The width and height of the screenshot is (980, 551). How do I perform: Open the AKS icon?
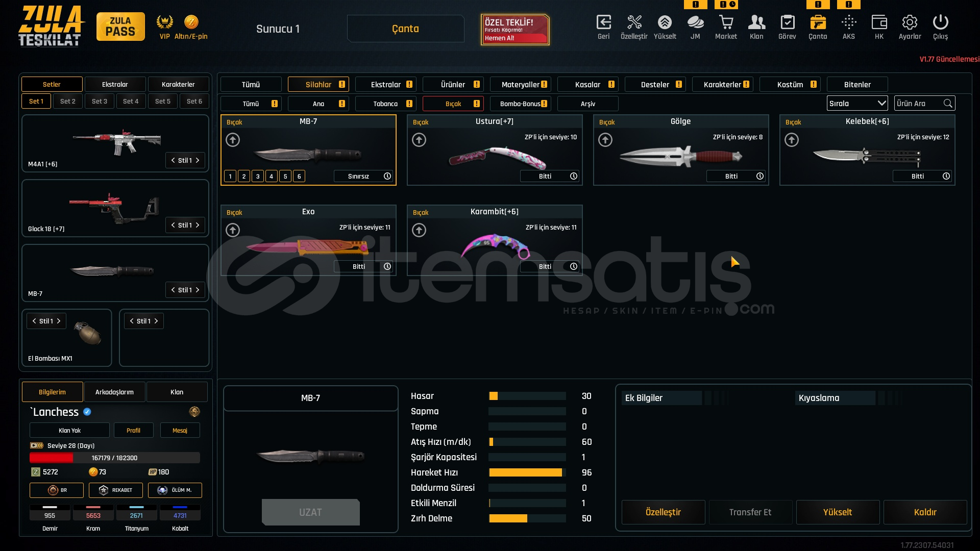pos(849,22)
